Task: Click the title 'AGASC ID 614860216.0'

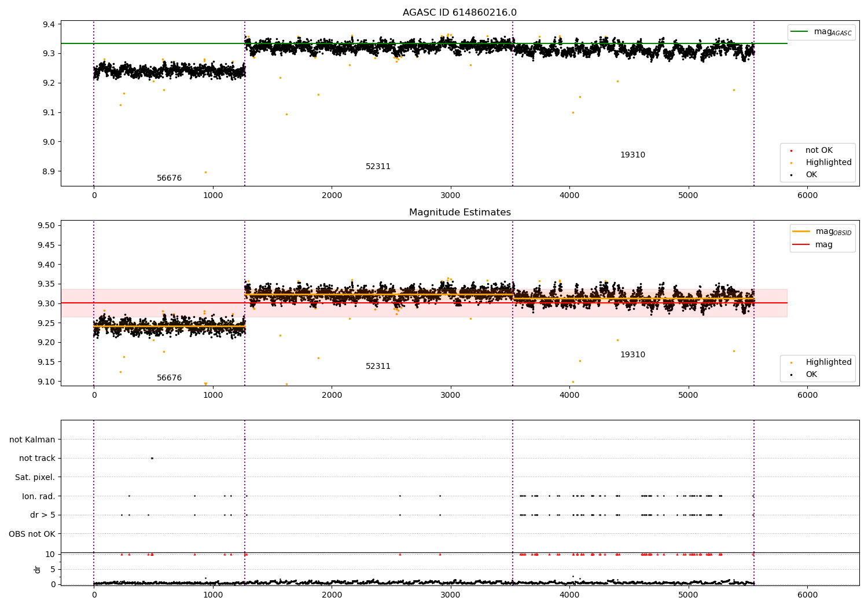Action: [459, 13]
